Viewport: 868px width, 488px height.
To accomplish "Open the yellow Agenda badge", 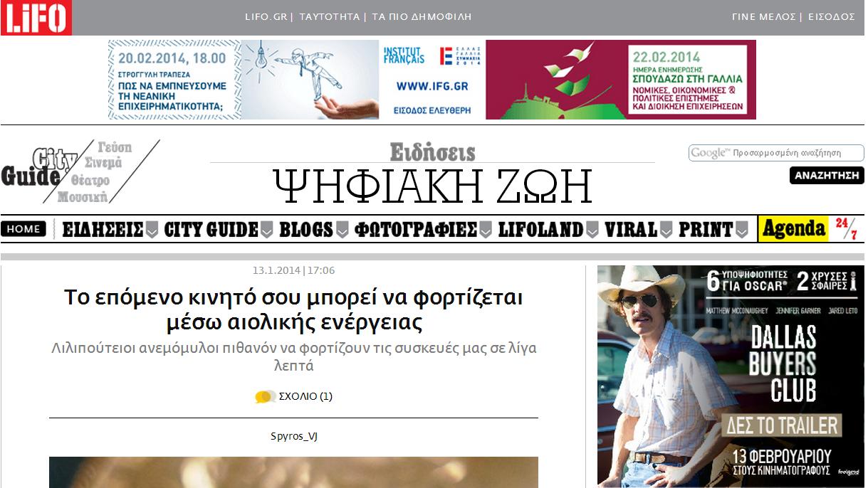I will coord(793,229).
